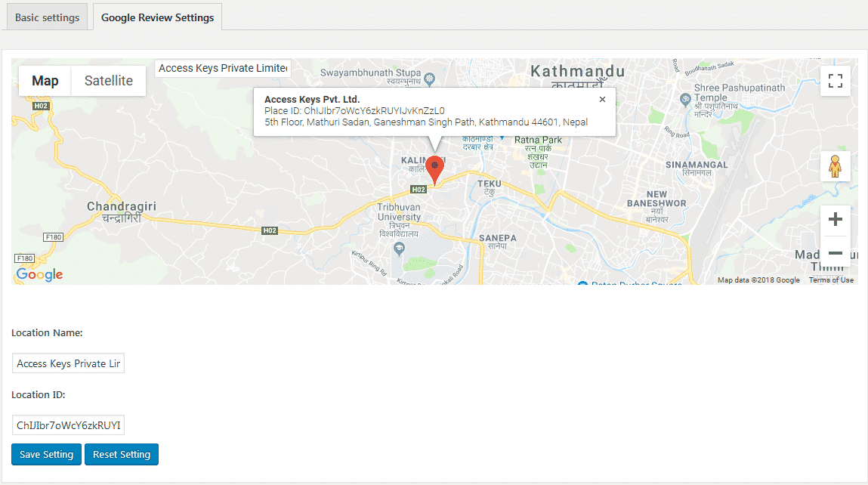Zoom in with the map plus button
This screenshot has height=485, width=868.
point(836,219)
